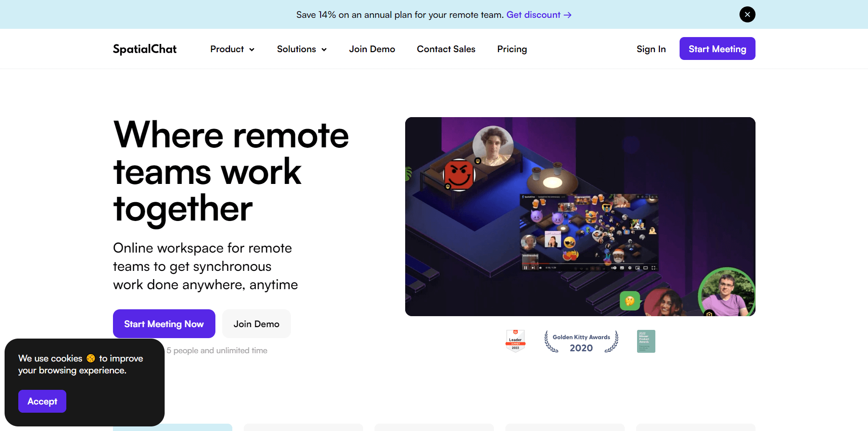The height and width of the screenshot is (431, 868).
Task: Click the Join Demo button below the headline
Action: pos(257,324)
